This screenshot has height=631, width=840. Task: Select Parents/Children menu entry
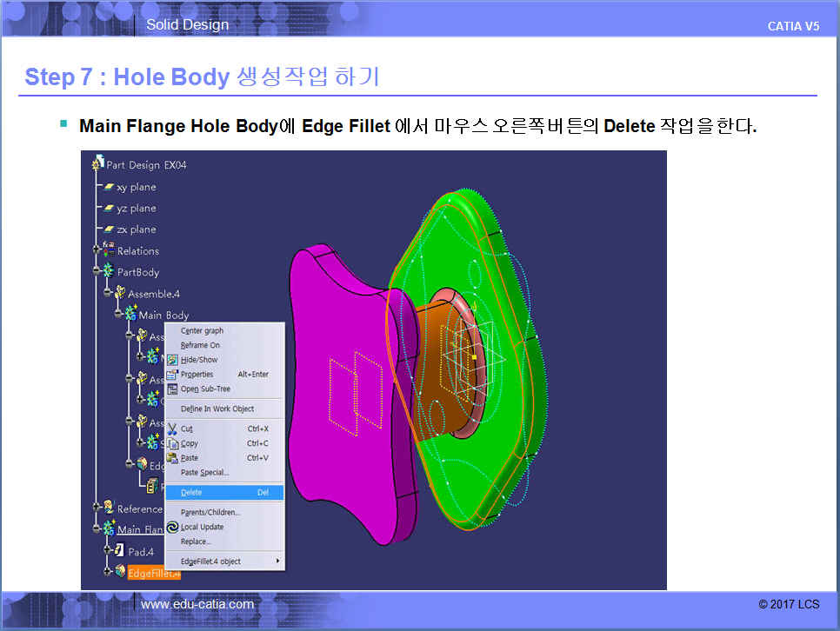pos(210,512)
